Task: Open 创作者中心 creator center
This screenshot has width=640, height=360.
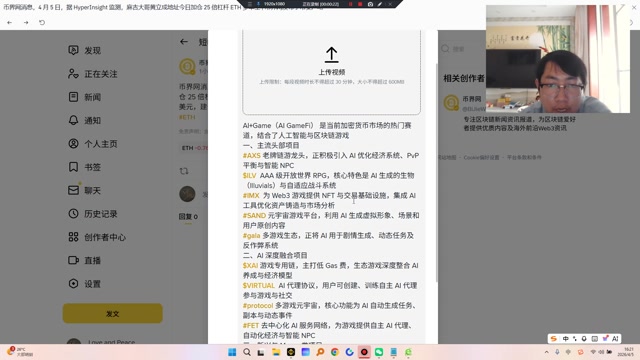Action: [x=97, y=237]
